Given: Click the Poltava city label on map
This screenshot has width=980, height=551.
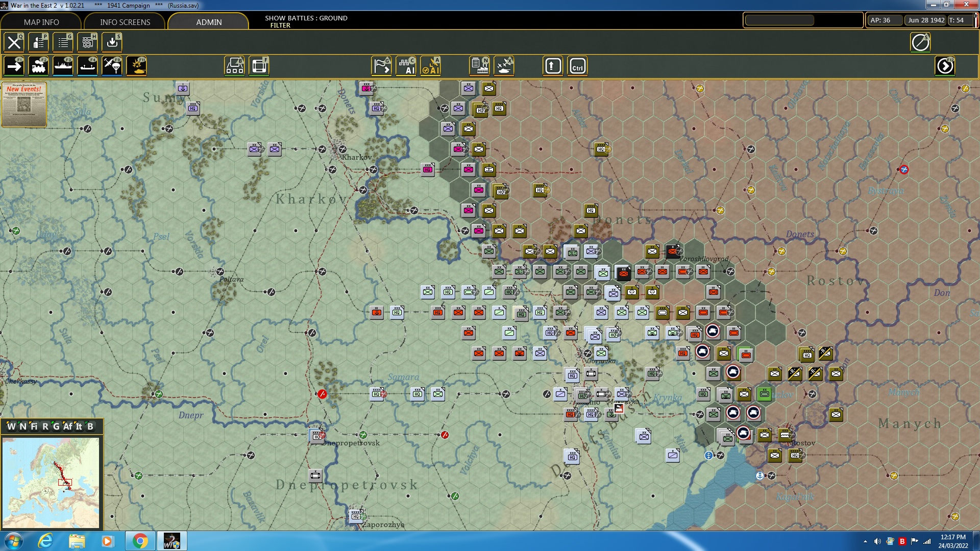Looking at the screenshot, I should pos(231,279).
